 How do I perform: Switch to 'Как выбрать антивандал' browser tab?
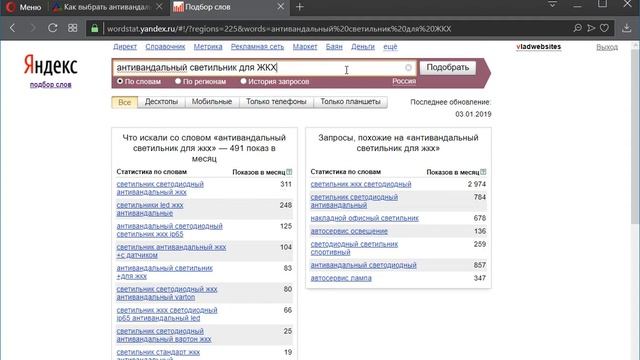point(107,7)
